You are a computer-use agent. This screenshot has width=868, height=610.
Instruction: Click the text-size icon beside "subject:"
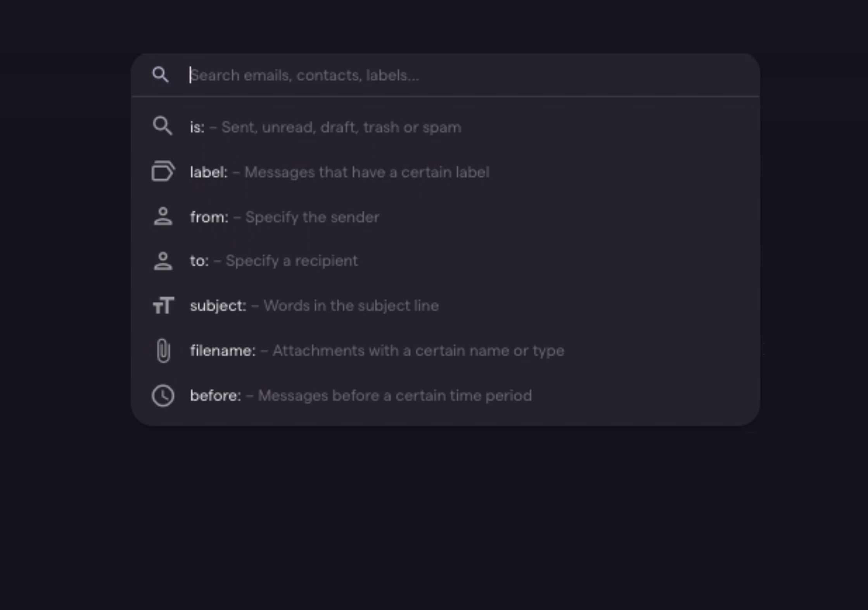pyautogui.click(x=163, y=305)
